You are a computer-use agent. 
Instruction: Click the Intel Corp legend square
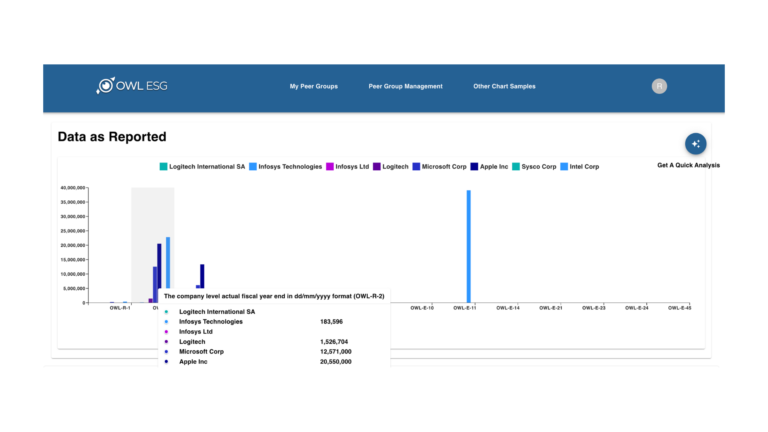[x=565, y=166]
